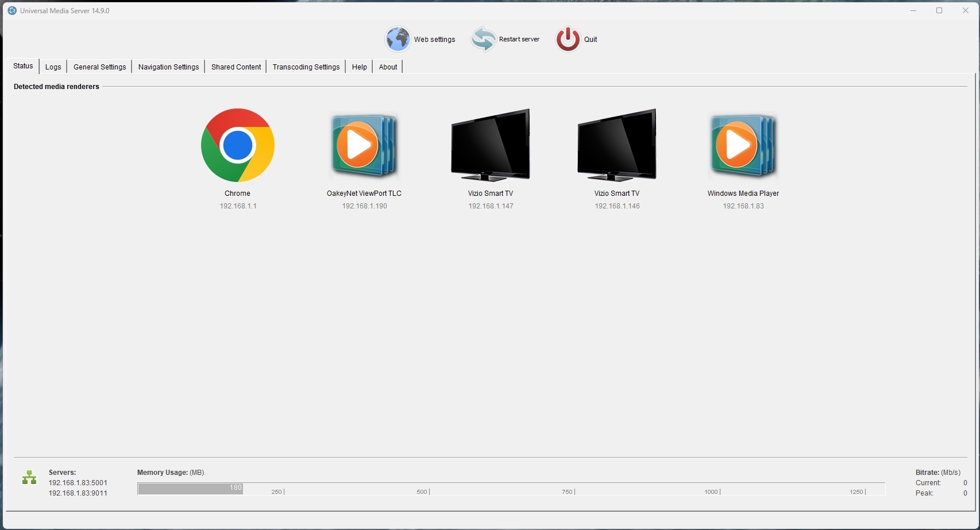Switch to the Status tab
Image resolution: width=980 pixels, height=530 pixels.
pyautogui.click(x=23, y=66)
